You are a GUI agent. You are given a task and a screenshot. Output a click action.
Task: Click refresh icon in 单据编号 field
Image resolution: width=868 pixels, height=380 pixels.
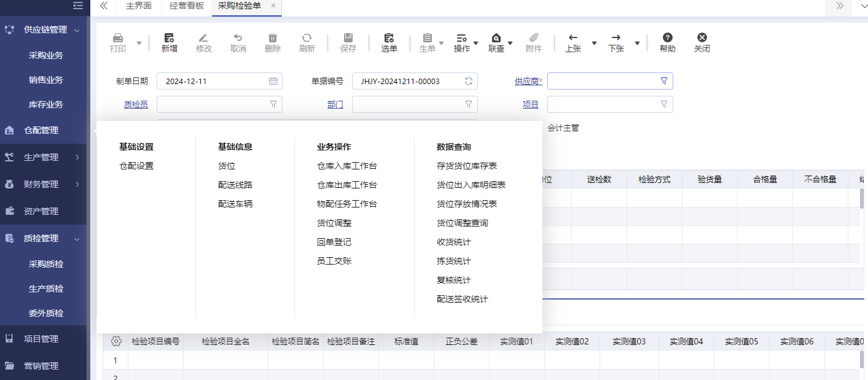tap(468, 81)
